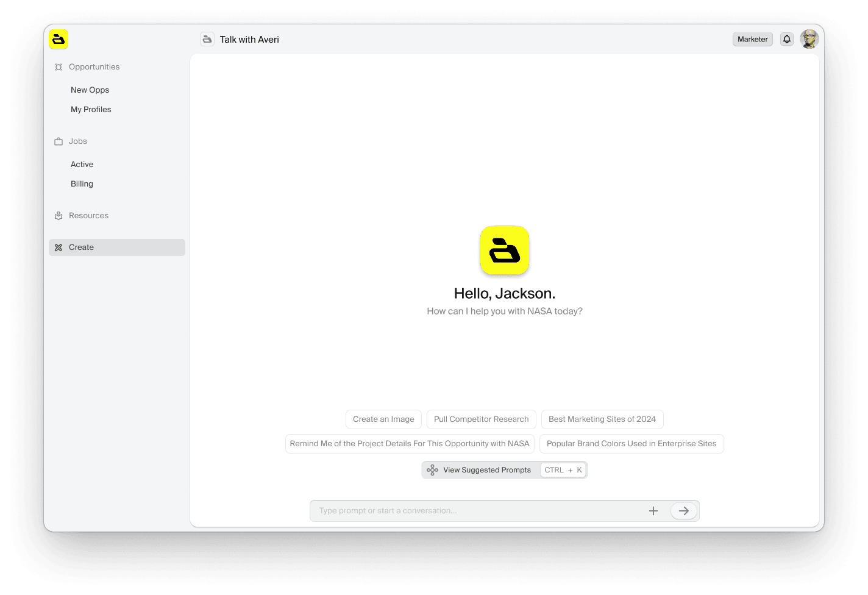Viewport: 868px width, 595px height.
Task: Click the suggested prompts node icon
Action: pos(432,470)
